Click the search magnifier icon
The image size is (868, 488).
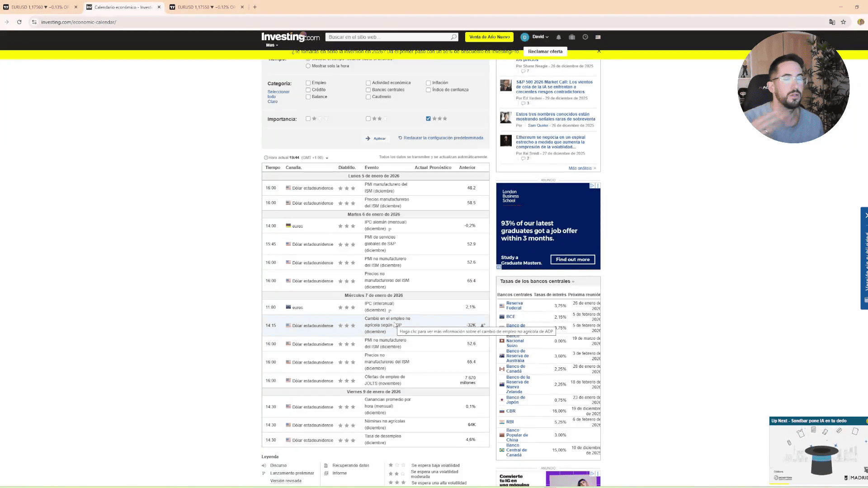click(453, 37)
